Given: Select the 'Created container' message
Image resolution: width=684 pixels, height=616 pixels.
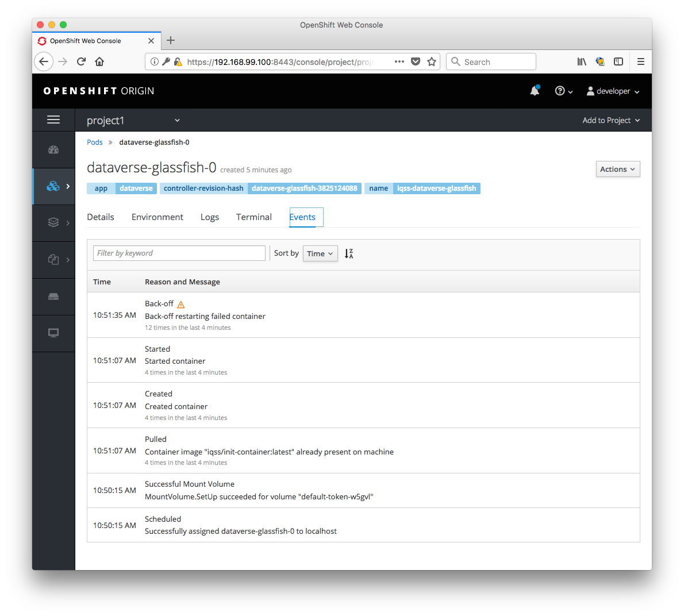Looking at the screenshot, I should pos(176,406).
